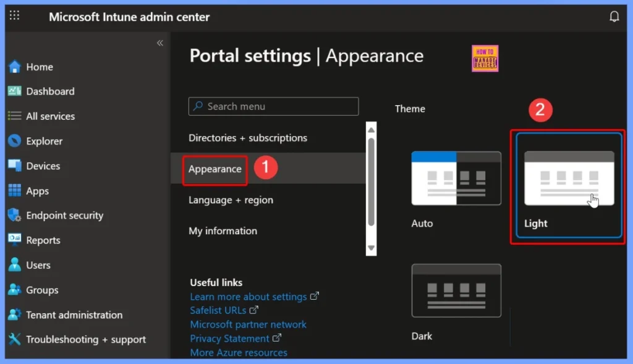Viewport: 633px width, 364px height.
Task: Open Dashboard via its chart icon
Action: tap(15, 91)
